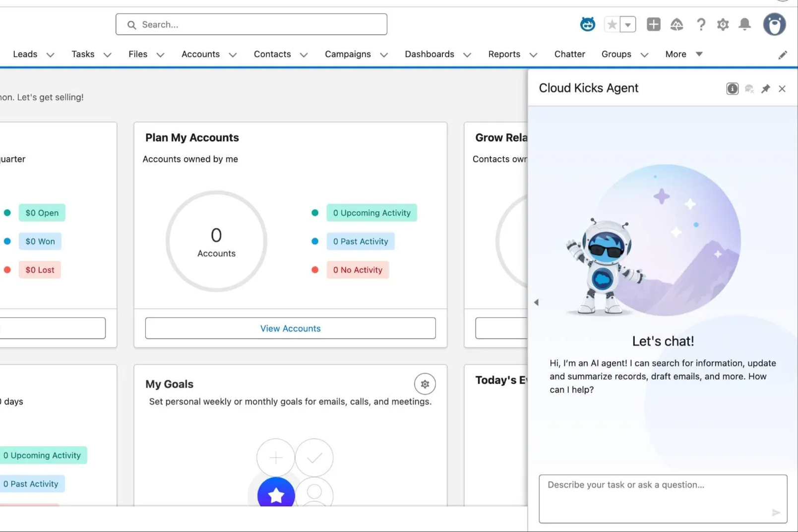Click the $0 Open pipeline badge
Image resolution: width=798 pixels, height=532 pixels.
42,213
